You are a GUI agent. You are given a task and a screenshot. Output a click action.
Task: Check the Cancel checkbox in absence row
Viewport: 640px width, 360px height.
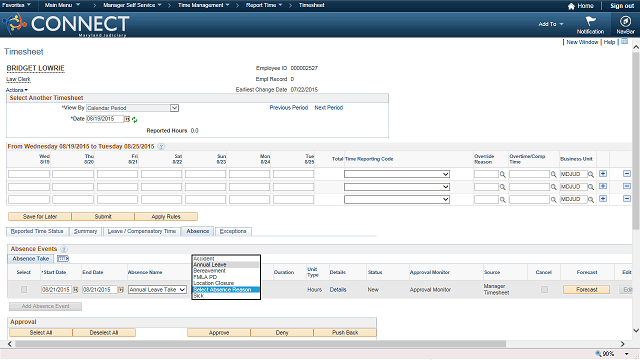point(544,289)
